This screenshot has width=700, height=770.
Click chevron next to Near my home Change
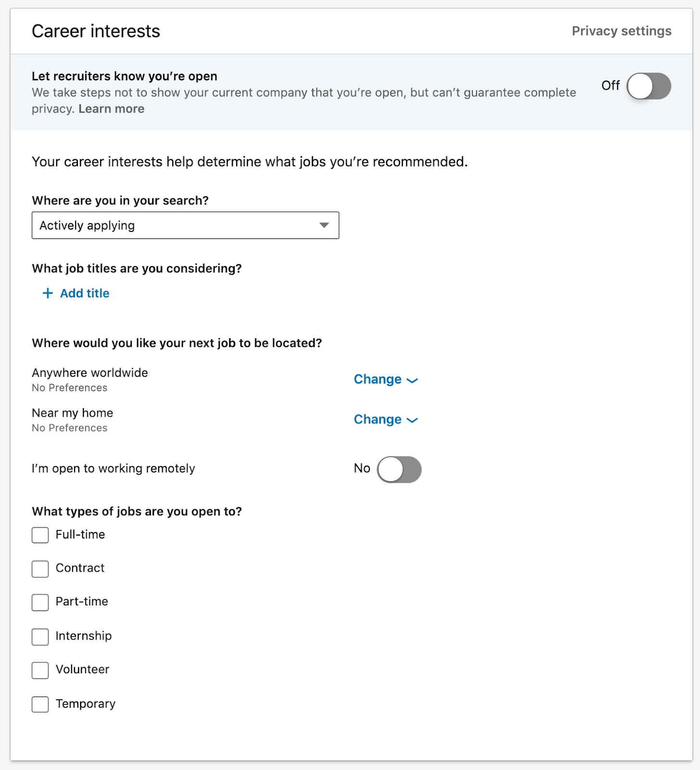point(412,420)
